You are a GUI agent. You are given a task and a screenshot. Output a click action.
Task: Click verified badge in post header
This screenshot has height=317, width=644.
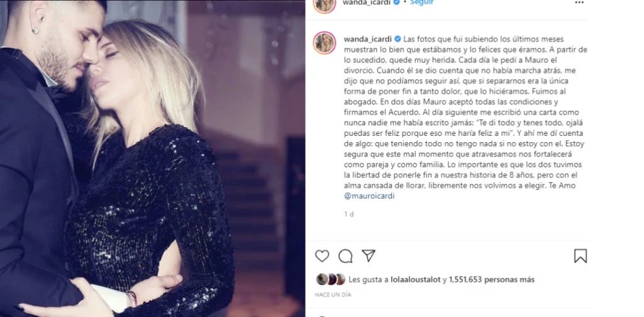[397, 2]
